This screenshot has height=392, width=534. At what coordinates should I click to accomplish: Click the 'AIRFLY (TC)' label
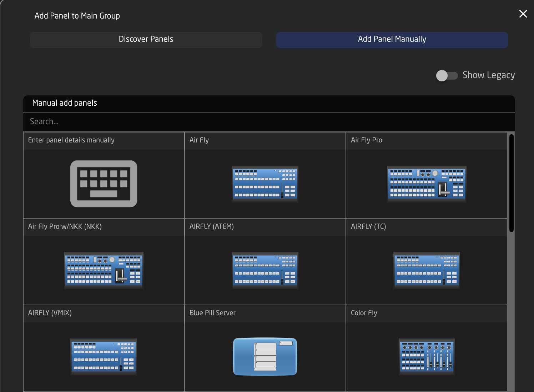tap(368, 227)
